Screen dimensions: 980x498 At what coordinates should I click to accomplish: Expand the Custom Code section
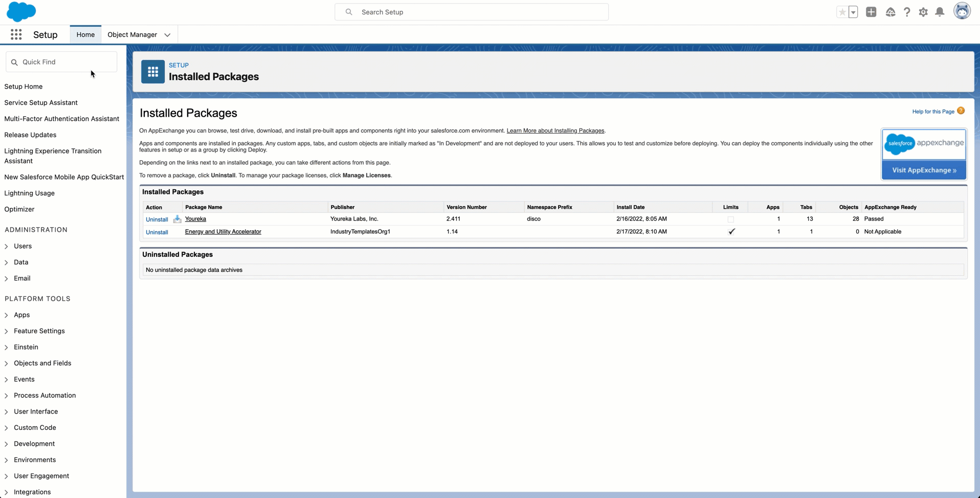(x=7, y=428)
